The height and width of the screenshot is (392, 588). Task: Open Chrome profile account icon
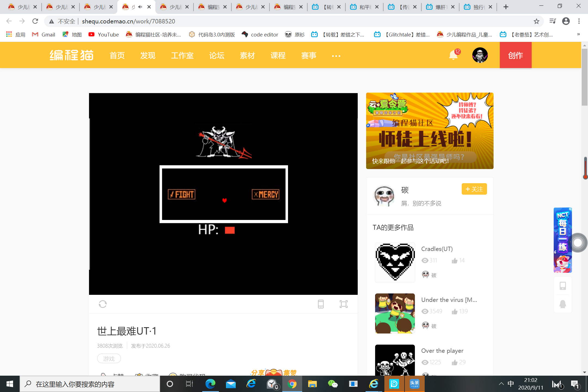(566, 21)
